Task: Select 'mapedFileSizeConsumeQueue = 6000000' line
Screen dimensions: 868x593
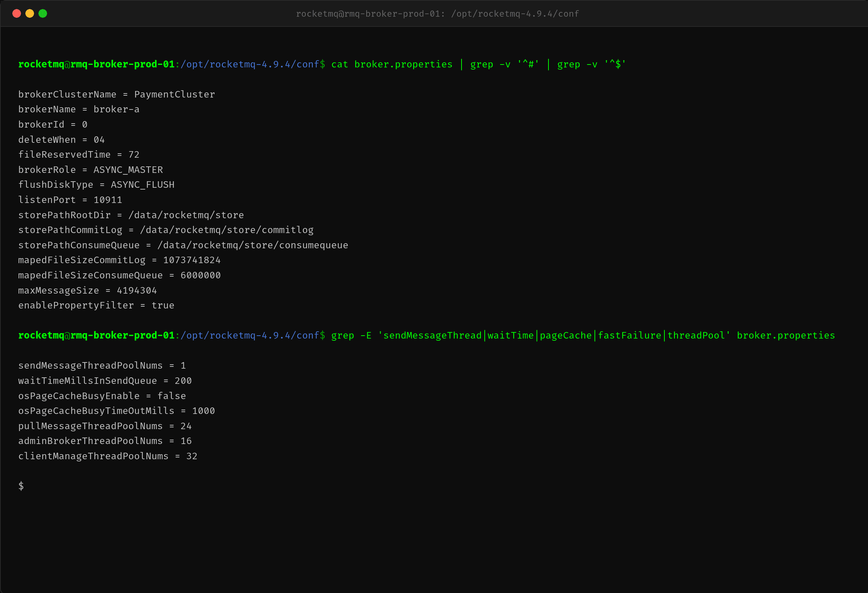Action: tap(120, 275)
